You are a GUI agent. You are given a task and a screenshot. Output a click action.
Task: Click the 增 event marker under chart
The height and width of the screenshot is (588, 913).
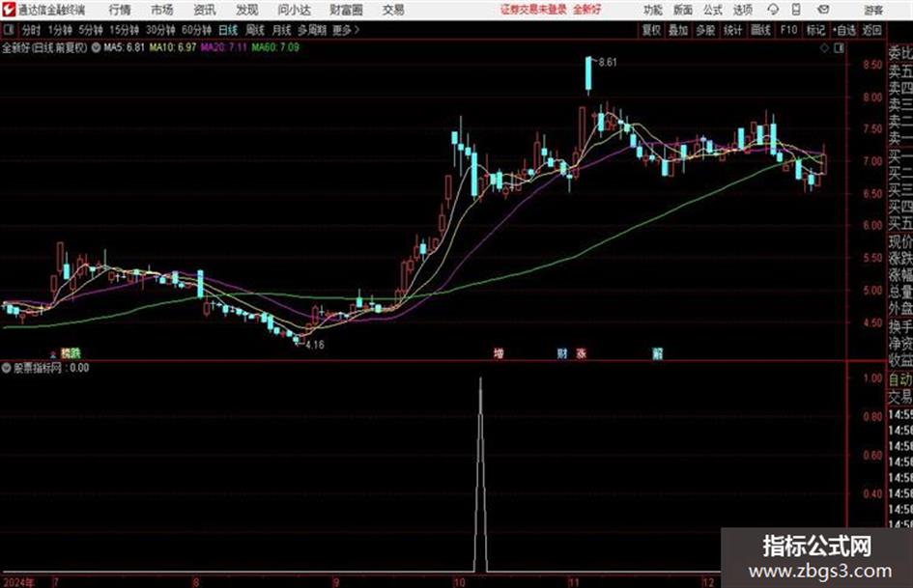pyautogui.click(x=499, y=352)
